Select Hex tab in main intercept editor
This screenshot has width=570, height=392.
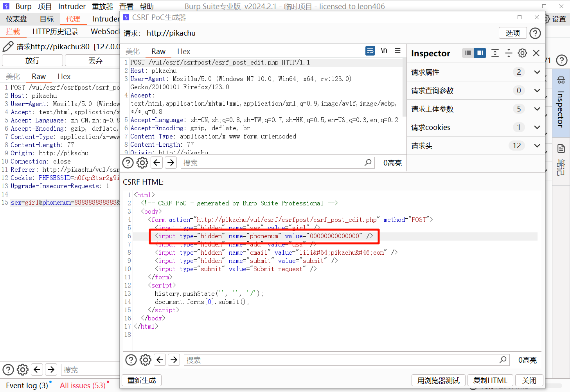[64, 77]
